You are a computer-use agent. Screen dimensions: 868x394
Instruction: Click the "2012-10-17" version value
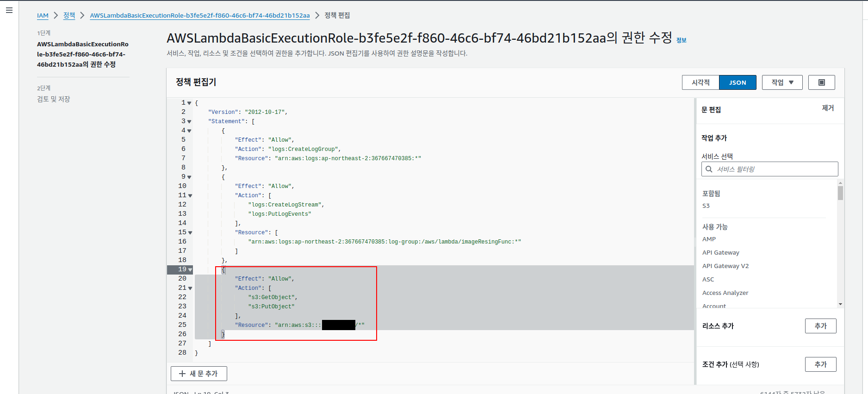[x=265, y=112]
